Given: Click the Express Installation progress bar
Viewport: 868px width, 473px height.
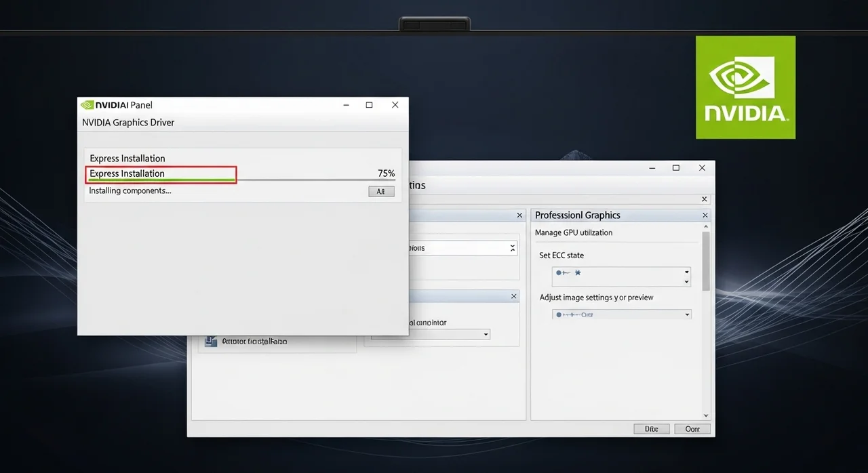Looking at the screenshot, I should (x=241, y=180).
